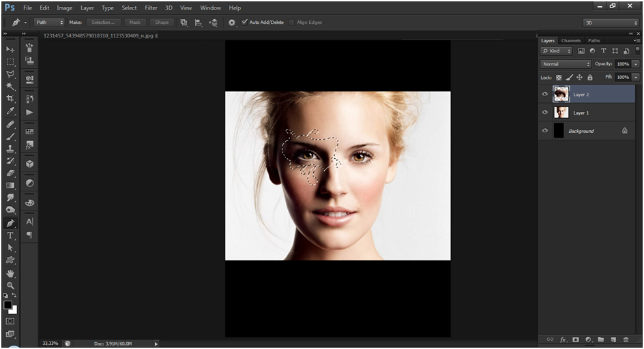Hide Layer 2 with its eye icon
The width and height of the screenshot is (644, 349).
click(x=544, y=95)
